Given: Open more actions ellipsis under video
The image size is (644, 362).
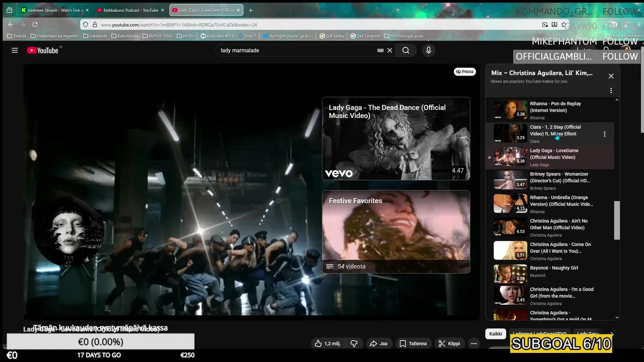Looking at the screenshot, I should pyautogui.click(x=474, y=344).
